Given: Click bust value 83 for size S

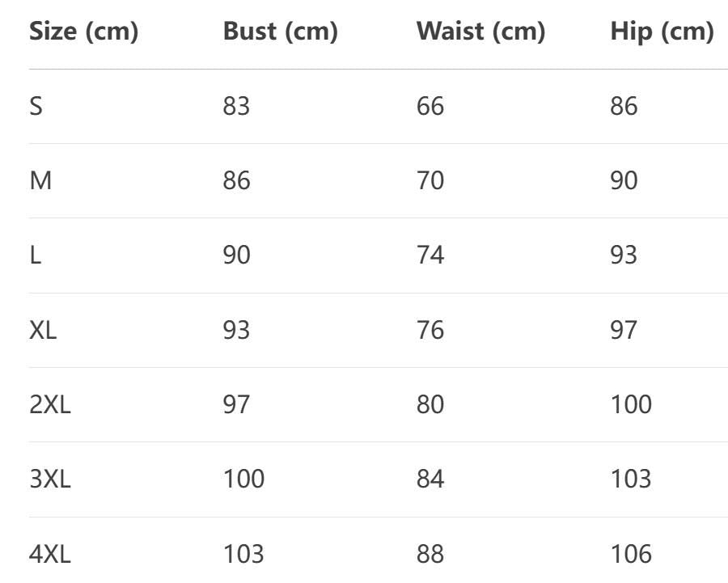Looking at the screenshot, I should point(236,106).
